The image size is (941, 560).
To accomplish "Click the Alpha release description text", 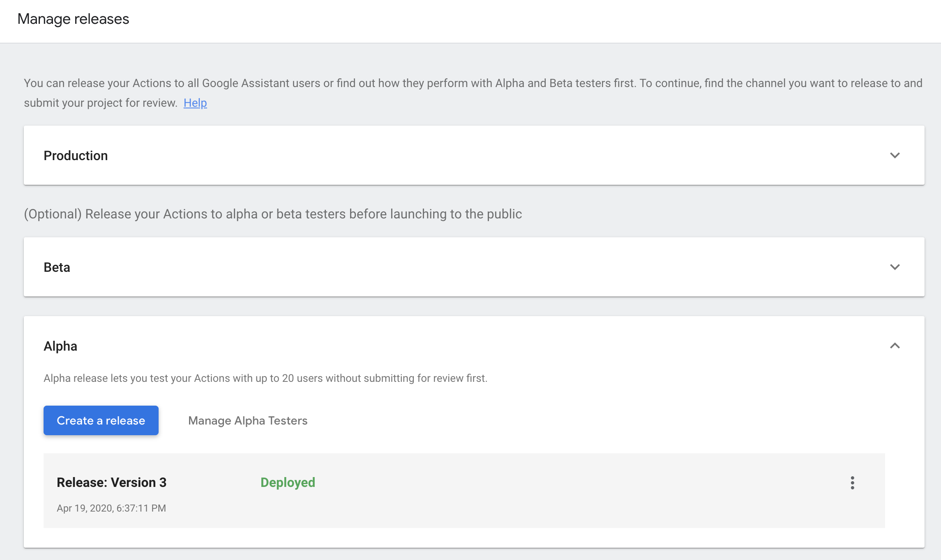I will point(265,378).
